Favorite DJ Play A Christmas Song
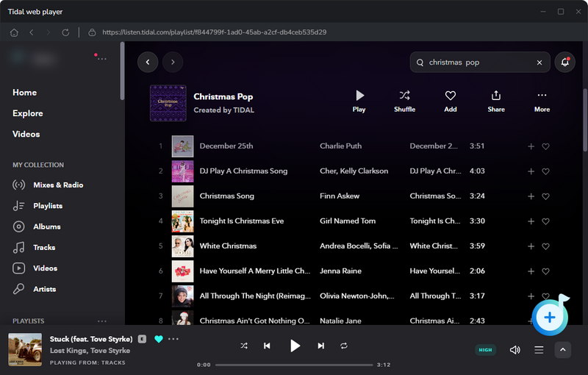 pyautogui.click(x=545, y=171)
